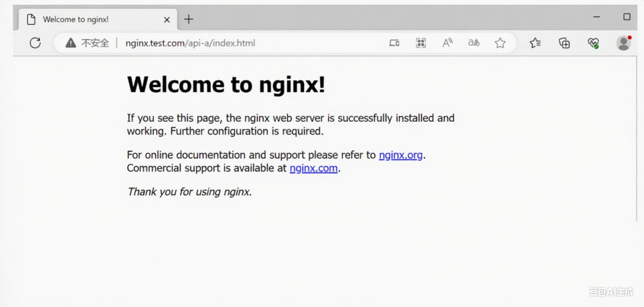Image resolution: width=644 pixels, height=307 pixels.
Task: Minimize the browser window
Action: tap(596, 17)
